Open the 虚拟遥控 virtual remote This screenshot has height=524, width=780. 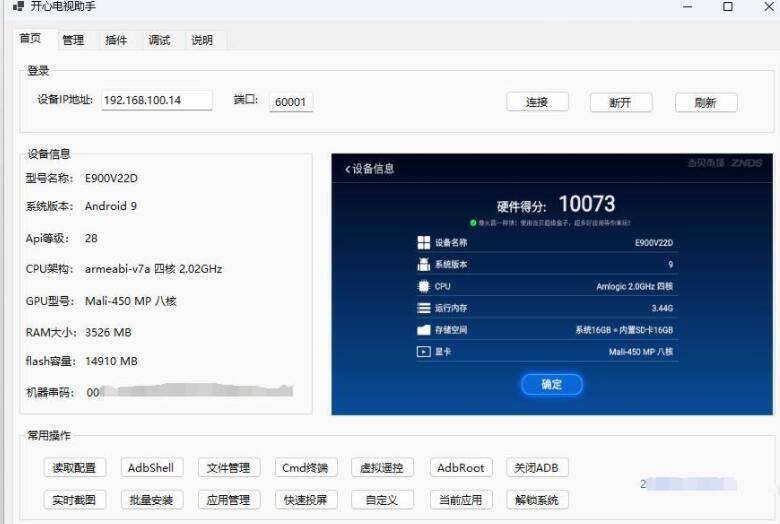click(382, 468)
